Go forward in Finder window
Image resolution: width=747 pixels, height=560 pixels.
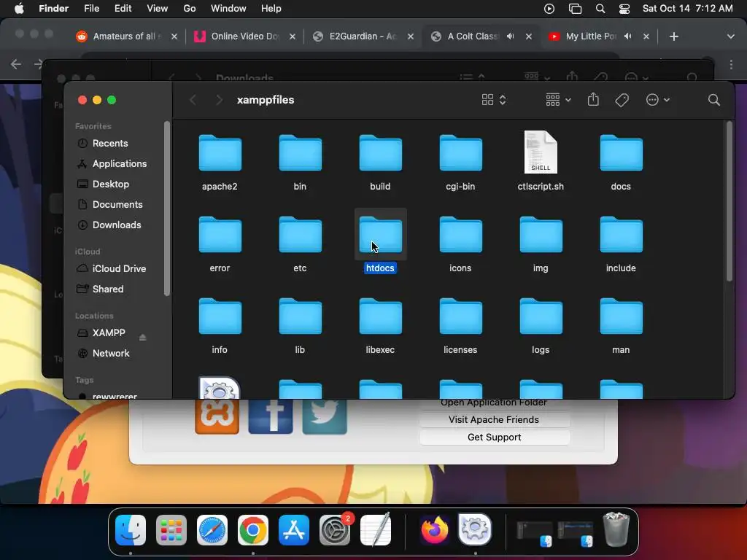(219, 99)
